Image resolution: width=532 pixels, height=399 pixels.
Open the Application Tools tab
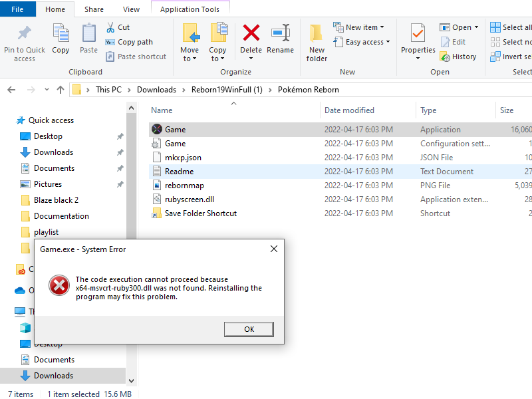(190, 9)
